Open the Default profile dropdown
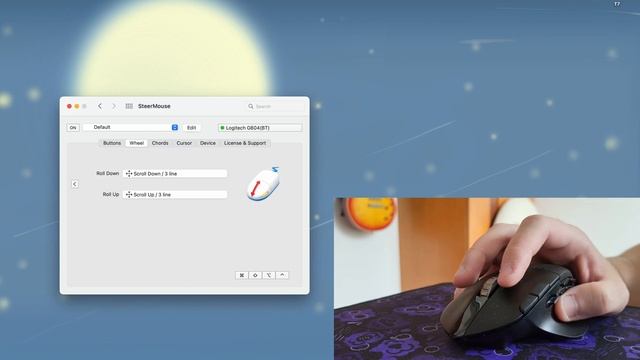Viewport: 640px width, 360px height. click(131, 127)
